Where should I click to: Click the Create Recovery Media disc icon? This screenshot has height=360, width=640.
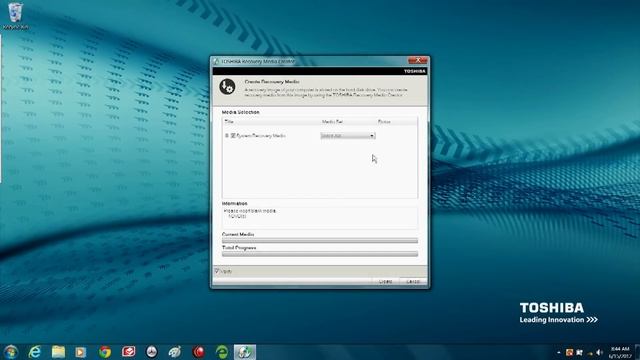coord(227,87)
